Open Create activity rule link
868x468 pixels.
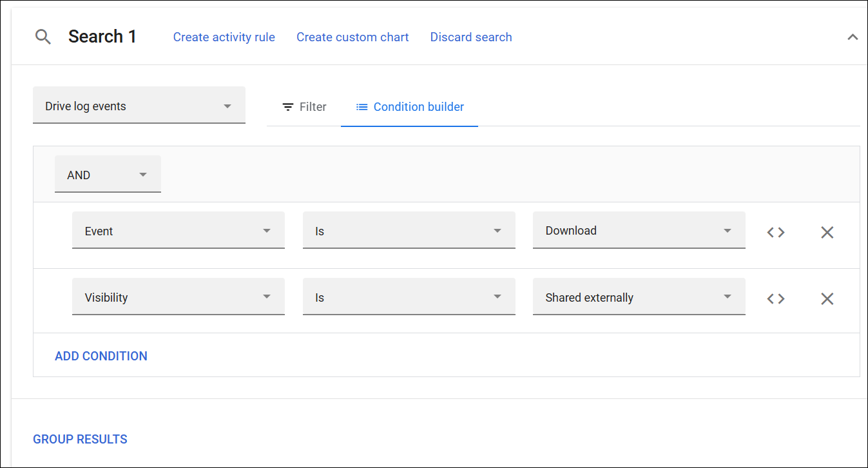point(224,37)
